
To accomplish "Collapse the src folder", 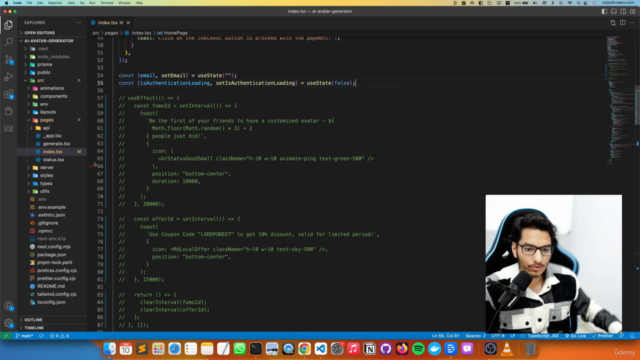I will [x=40, y=80].
